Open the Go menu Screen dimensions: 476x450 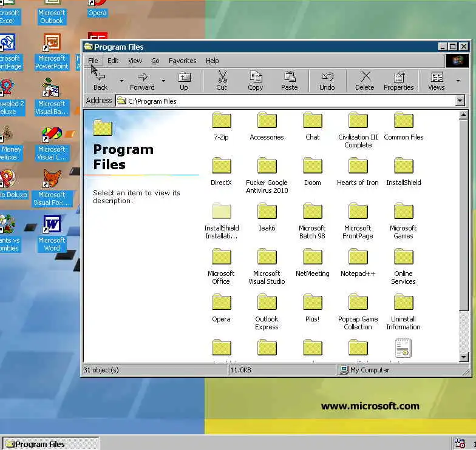155,61
